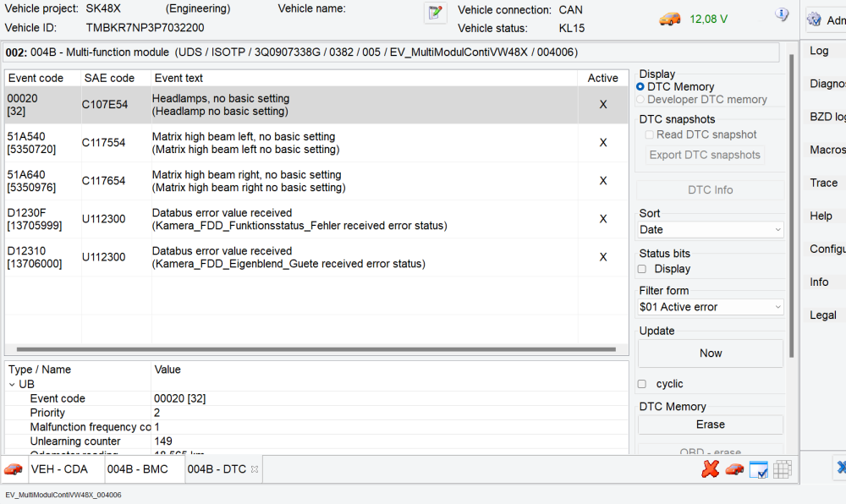Select the Kamera_FDD_Funktionsstatus_Fehler error row
Viewport: 846px width, 504px height.
click(316, 219)
